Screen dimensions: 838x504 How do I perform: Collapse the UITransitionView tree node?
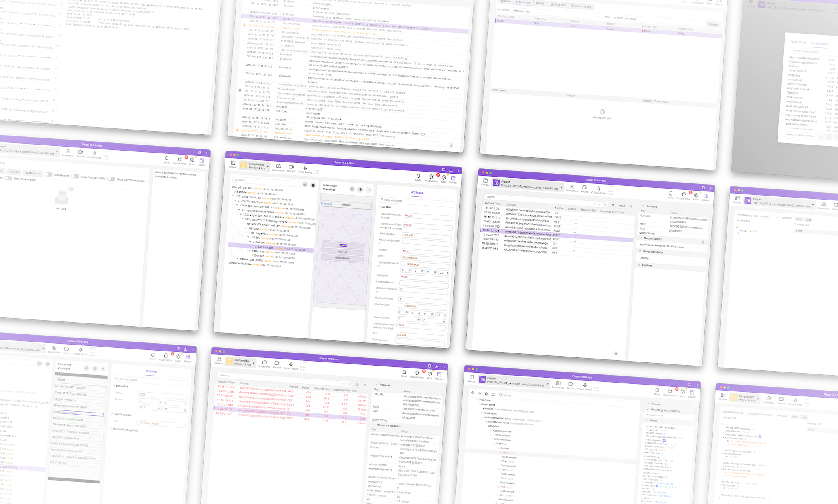click(x=234, y=196)
